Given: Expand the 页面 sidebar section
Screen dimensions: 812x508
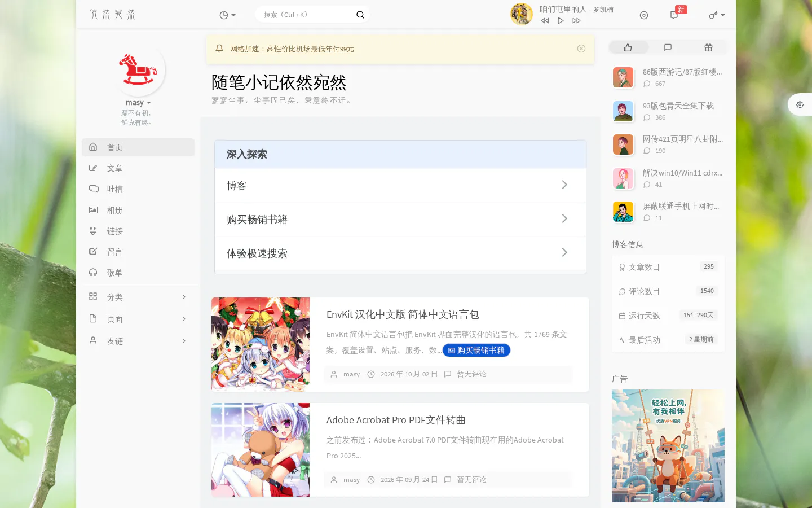Looking at the screenshot, I should [x=138, y=319].
